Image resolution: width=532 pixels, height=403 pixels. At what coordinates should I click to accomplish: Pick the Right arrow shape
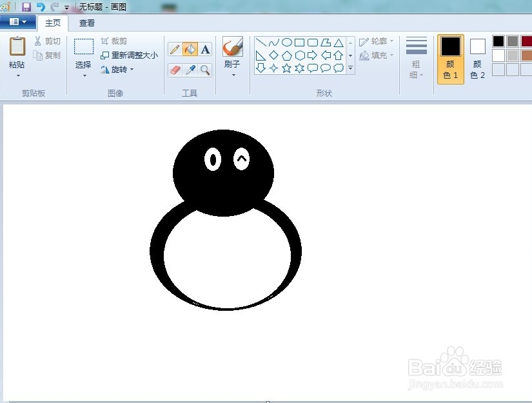coord(313,55)
